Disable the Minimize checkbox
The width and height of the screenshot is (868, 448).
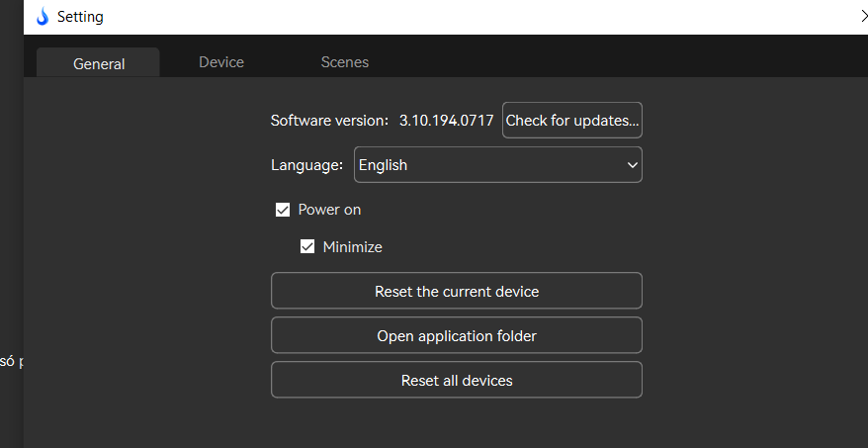tap(307, 247)
